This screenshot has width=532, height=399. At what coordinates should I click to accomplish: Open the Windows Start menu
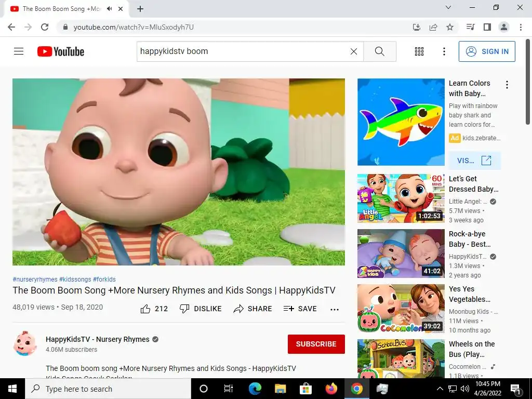[12, 389]
